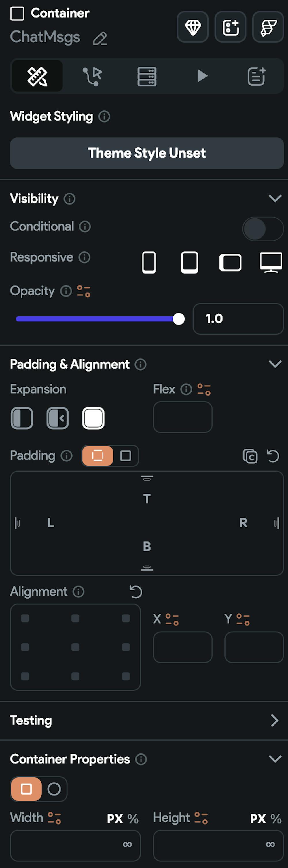Click the Opacity variable settings icon
Image resolution: width=288 pixels, height=868 pixels.
pos(84,291)
